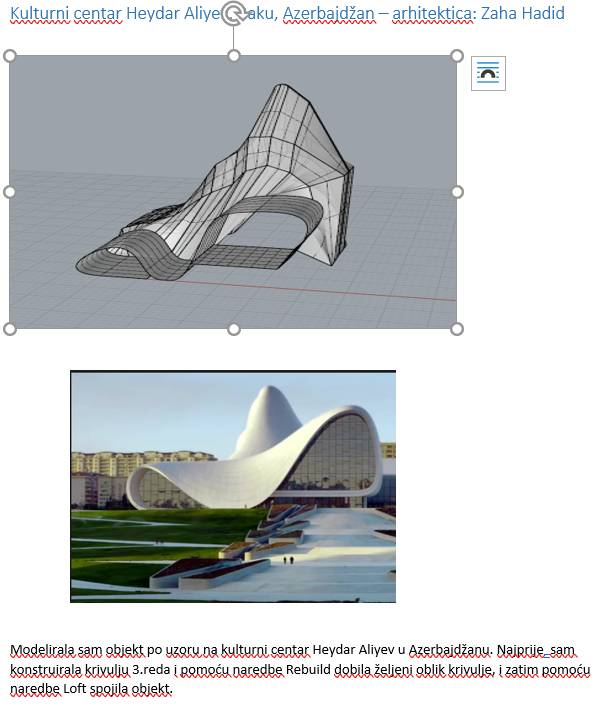Click the top-left resize handle of the 3D model image
This screenshot has height=709, width=609.
pyautogui.click(x=9, y=56)
